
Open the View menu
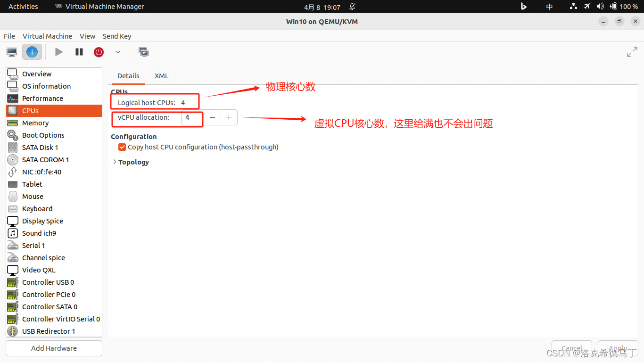point(87,36)
